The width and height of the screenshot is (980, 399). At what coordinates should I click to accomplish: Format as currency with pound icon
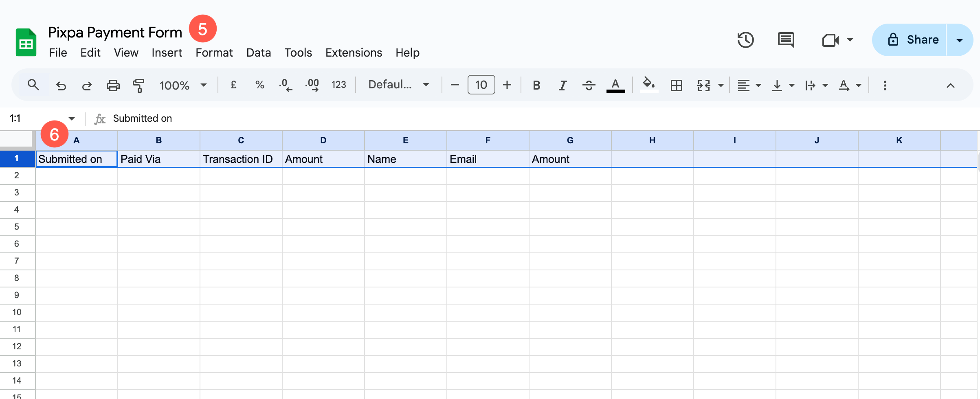click(x=233, y=85)
